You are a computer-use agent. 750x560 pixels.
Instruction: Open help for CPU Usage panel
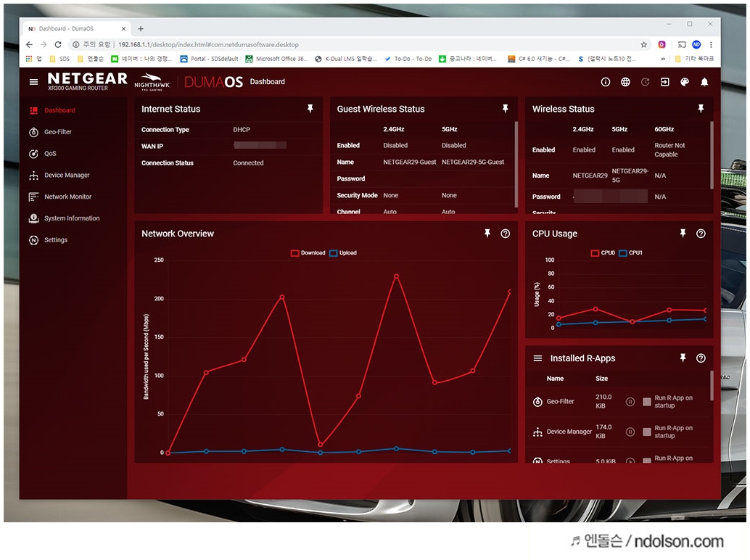(x=701, y=234)
